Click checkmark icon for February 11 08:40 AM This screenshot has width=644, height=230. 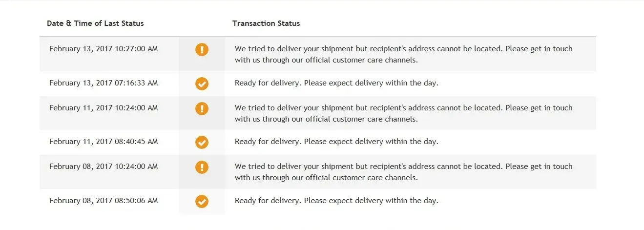[202, 142]
